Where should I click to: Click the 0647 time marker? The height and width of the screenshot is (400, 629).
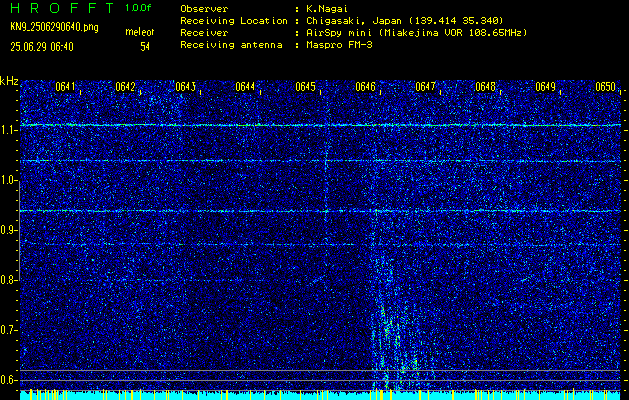(x=425, y=87)
